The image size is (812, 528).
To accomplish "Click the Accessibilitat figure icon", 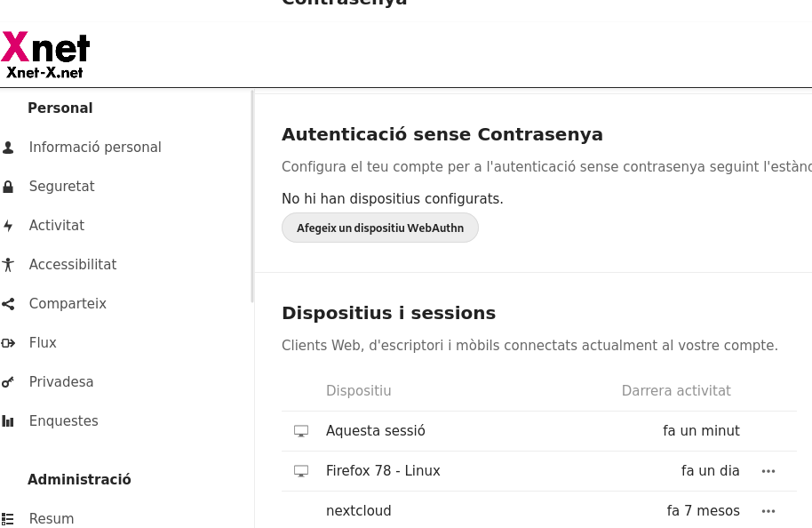I will tap(8, 265).
